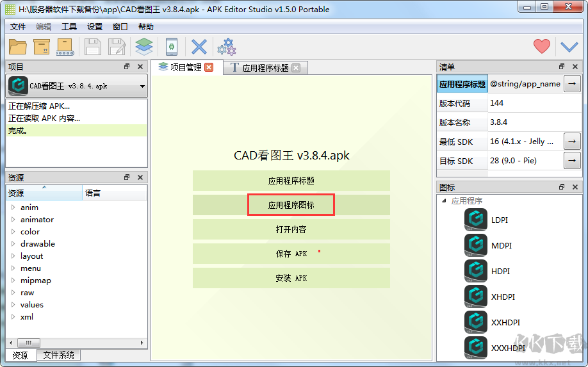Float the 资源 panel with its undock icon

point(127,177)
